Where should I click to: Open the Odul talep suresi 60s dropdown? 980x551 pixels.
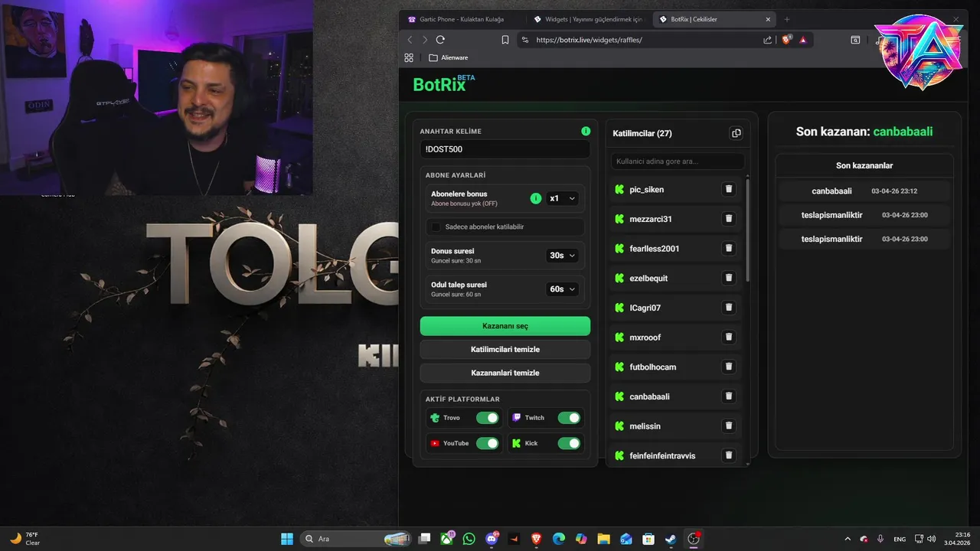562,289
